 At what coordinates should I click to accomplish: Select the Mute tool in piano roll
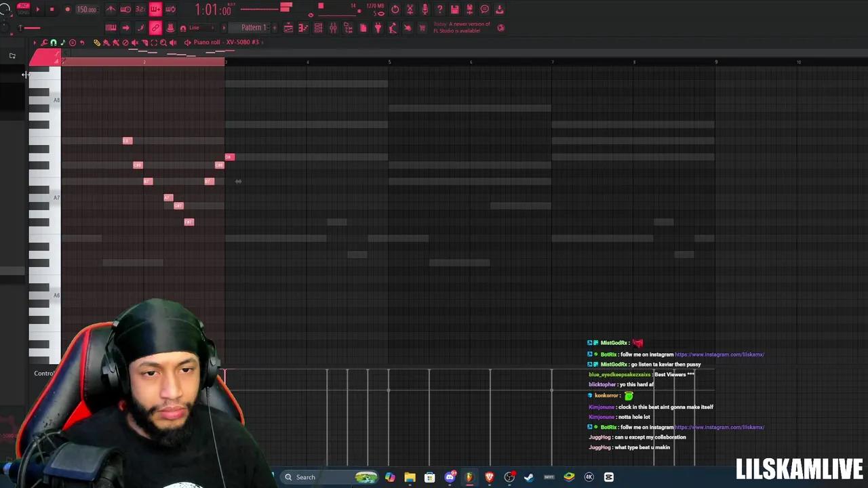(x=135, y=42)
